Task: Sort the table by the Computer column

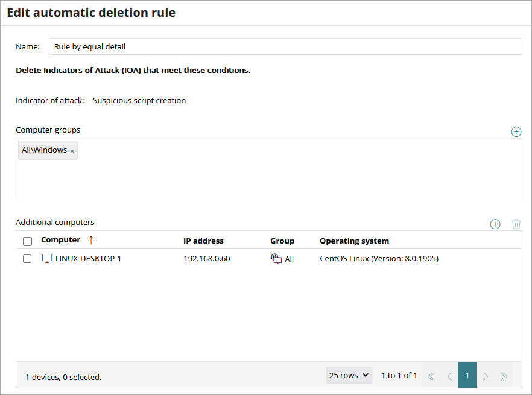Action: point(60,239)
